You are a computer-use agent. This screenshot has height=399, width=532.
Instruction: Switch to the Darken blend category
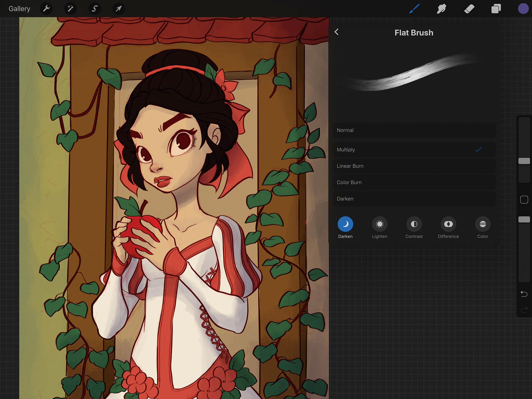[345, 228]
